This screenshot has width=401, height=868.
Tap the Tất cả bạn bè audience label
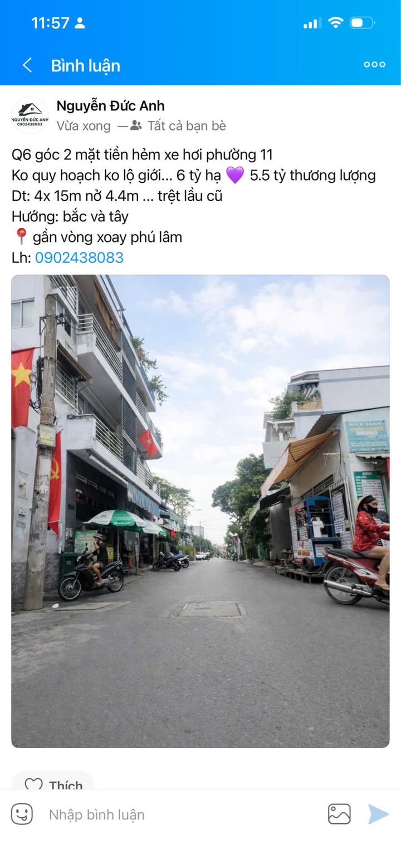(187, 125)
